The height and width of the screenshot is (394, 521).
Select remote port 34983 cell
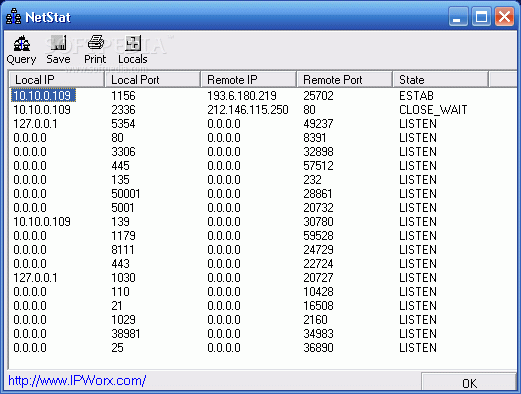pos(318,334)
